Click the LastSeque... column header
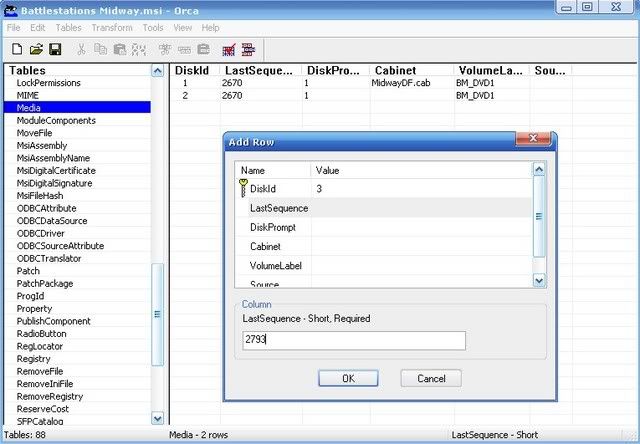The width and height of the screenshot is (640, 444). 261,70
